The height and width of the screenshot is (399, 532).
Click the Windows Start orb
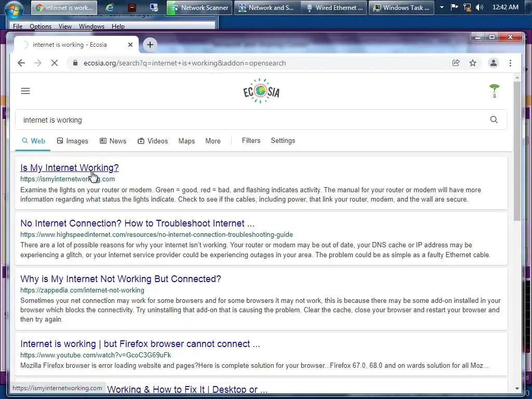coord(14,8)
